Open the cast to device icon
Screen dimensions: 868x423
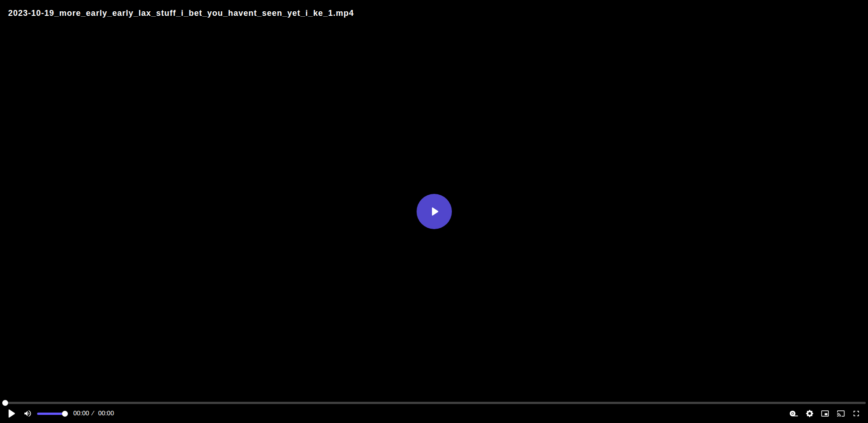[841, 414]
